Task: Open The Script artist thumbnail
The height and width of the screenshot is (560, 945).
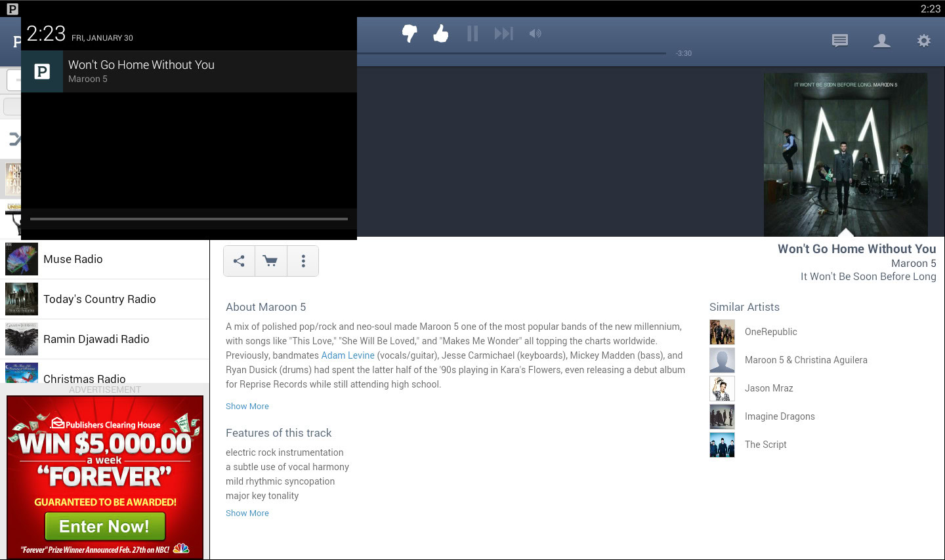Action: tap(722, 445)
